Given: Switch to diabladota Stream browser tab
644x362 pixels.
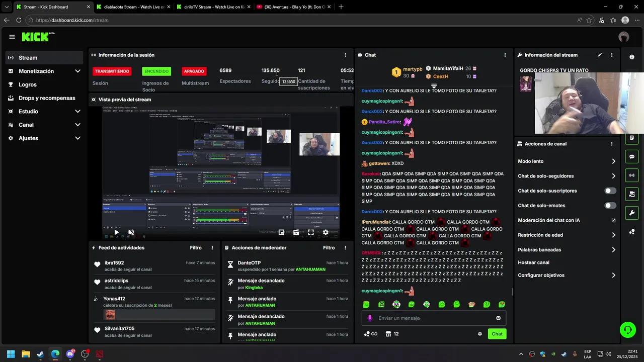Looking at the screenshot, I should tap(133, 7).
